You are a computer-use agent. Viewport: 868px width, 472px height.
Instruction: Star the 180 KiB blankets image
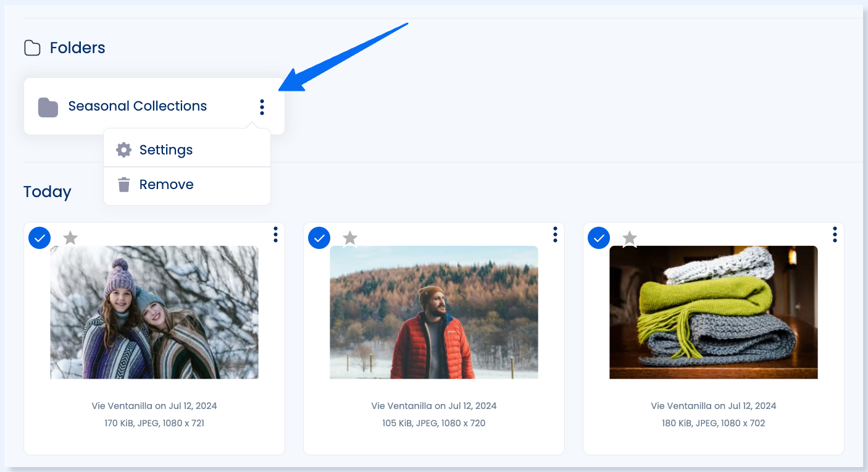[630, 237]
